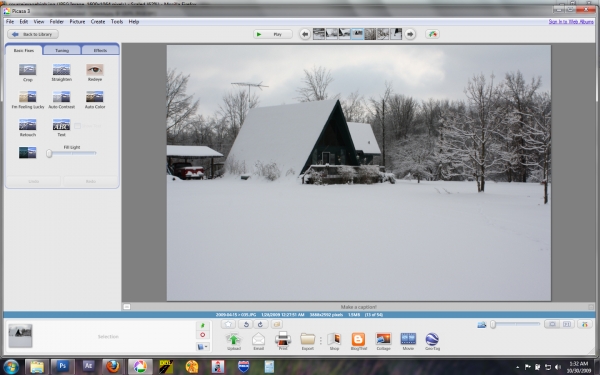Click the tag icon beside rotate buttons

(x=277, y=324)
